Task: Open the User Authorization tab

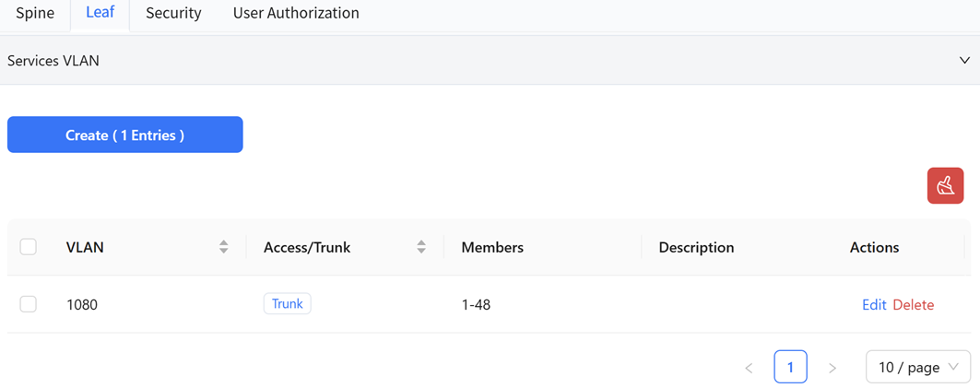Action: [x=296, y=13]
